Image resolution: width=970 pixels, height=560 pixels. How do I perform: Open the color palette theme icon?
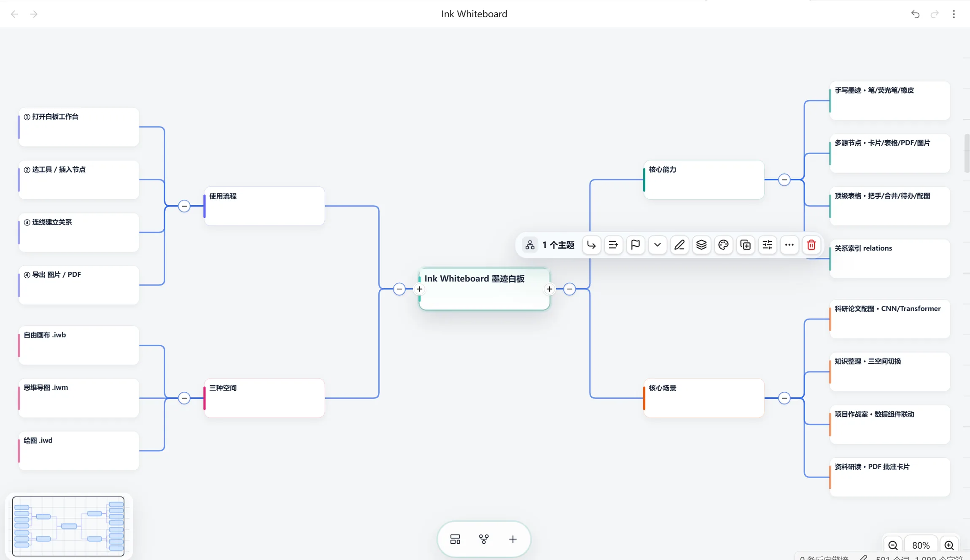coord(723,245)
